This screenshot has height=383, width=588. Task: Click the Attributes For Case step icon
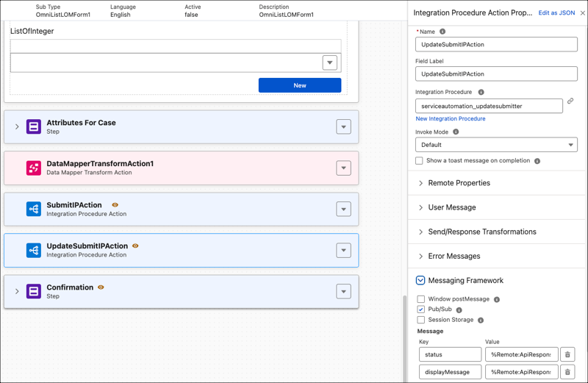coord(33,126)
